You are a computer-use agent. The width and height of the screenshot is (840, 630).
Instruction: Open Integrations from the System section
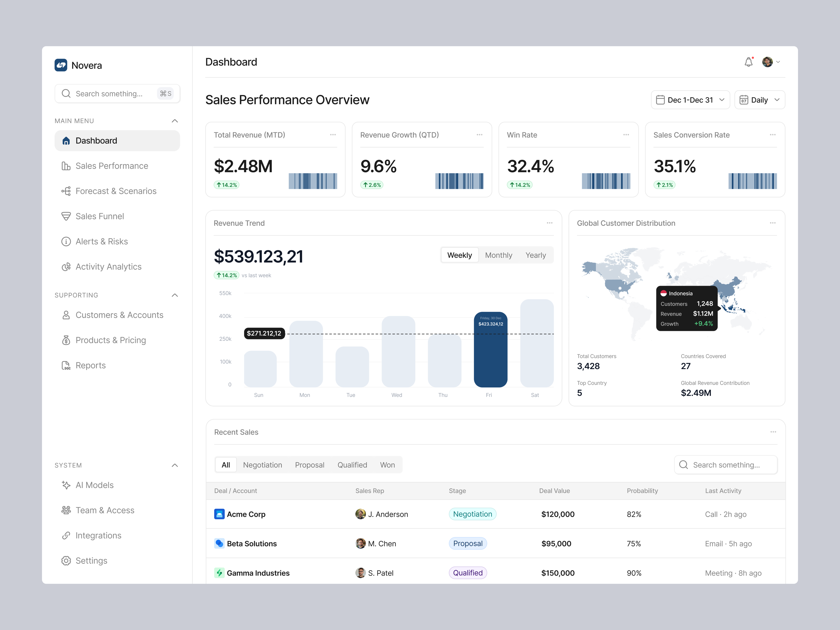click(98, 535)
